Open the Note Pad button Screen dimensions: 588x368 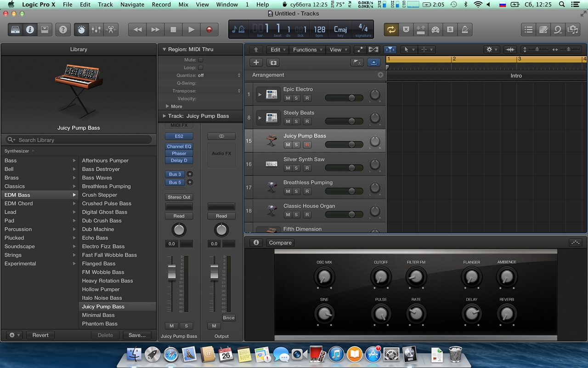coord(543,29)
